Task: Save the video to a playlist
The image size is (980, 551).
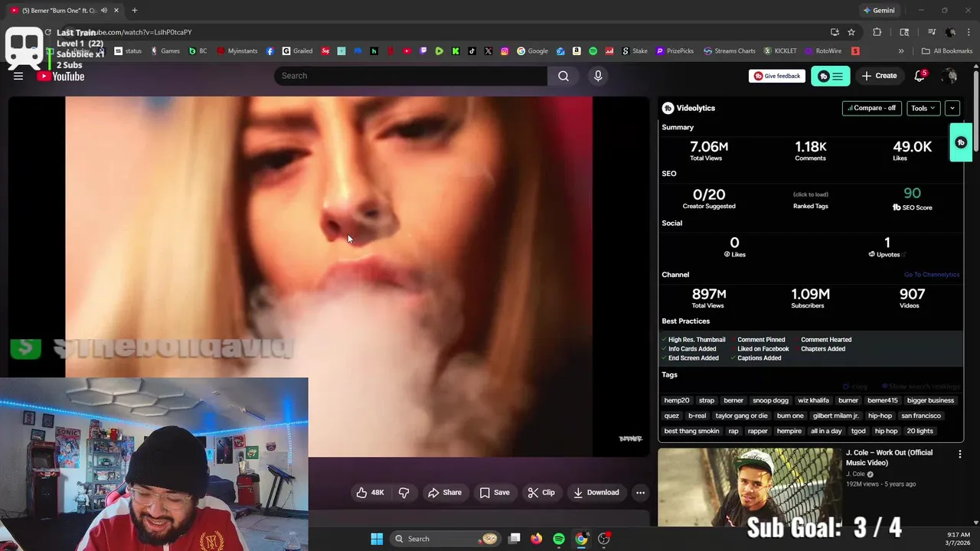Action: click(495, 492)
